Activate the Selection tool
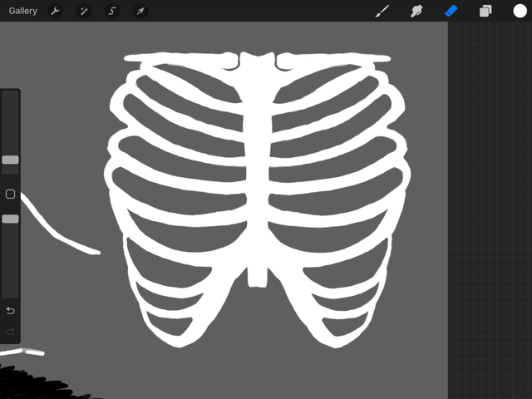Screen dimensions: 532x399 click(112, 11)
